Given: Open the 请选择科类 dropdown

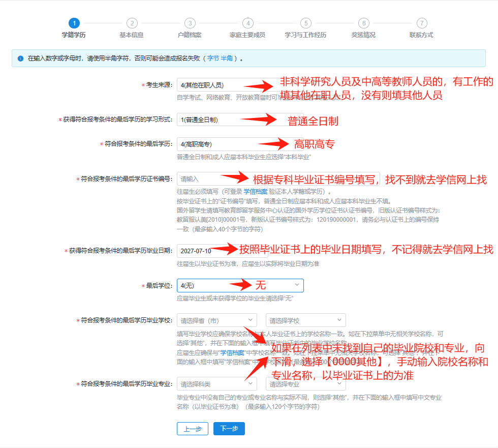Looking at the screenshot, I should click(217, 384).
